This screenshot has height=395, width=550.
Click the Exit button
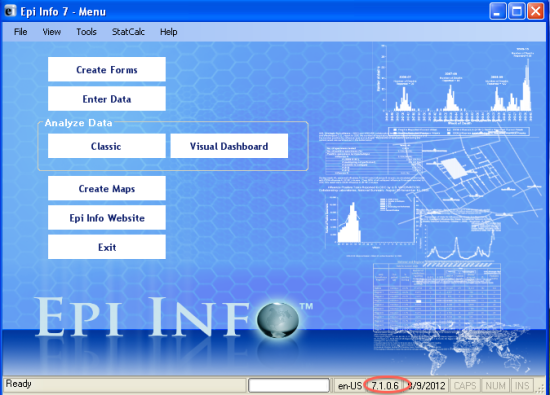point(107,247)
